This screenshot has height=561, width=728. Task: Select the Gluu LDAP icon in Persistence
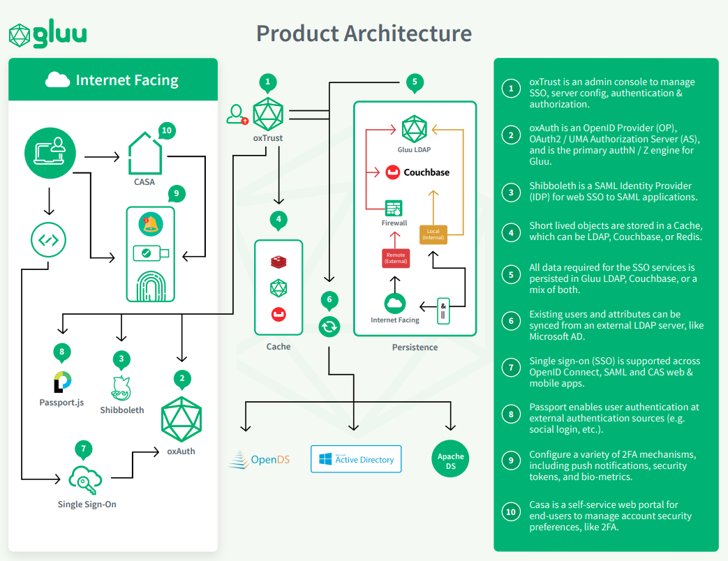click(414, 130)
